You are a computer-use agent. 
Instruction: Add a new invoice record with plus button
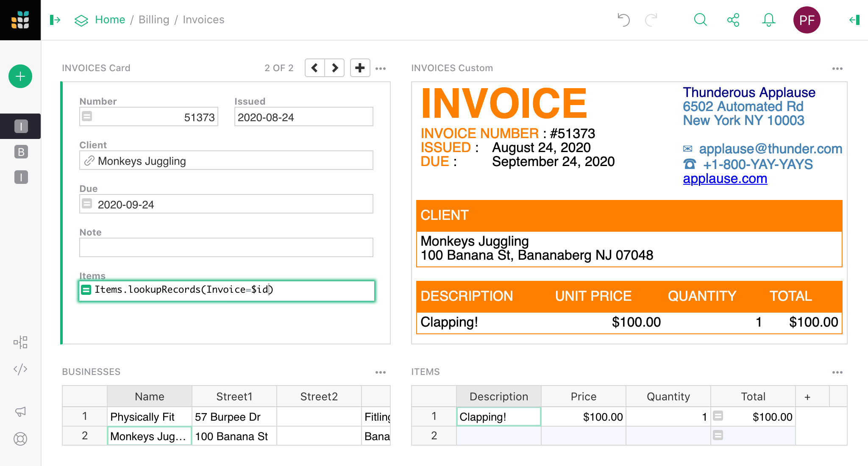coord(359,67)
